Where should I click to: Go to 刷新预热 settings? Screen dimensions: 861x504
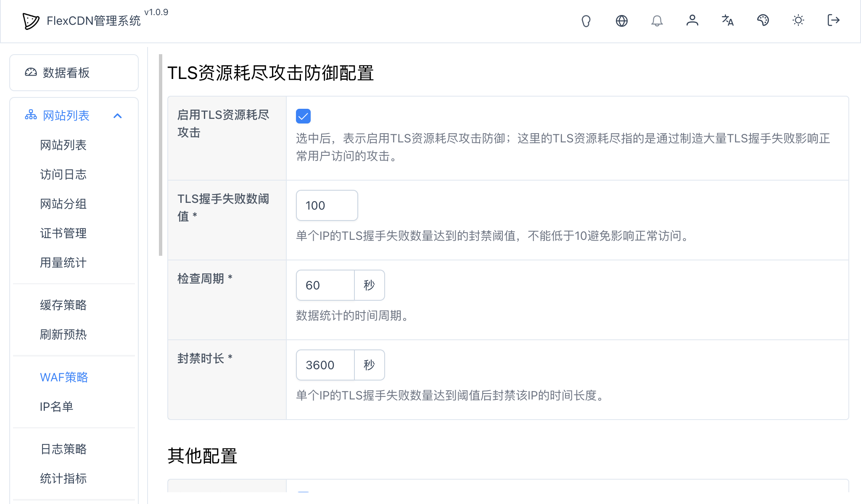[63, 335]
